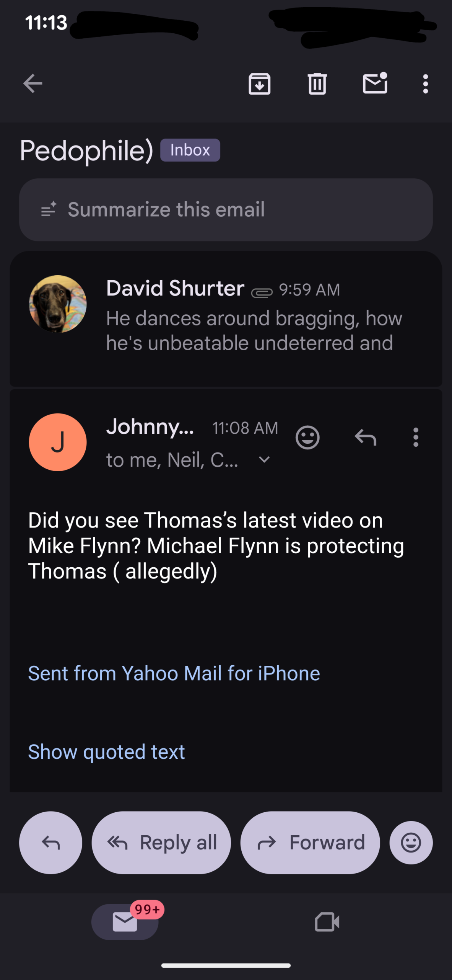
Task: Switch to the Mail tab
Action: point(125,922)
